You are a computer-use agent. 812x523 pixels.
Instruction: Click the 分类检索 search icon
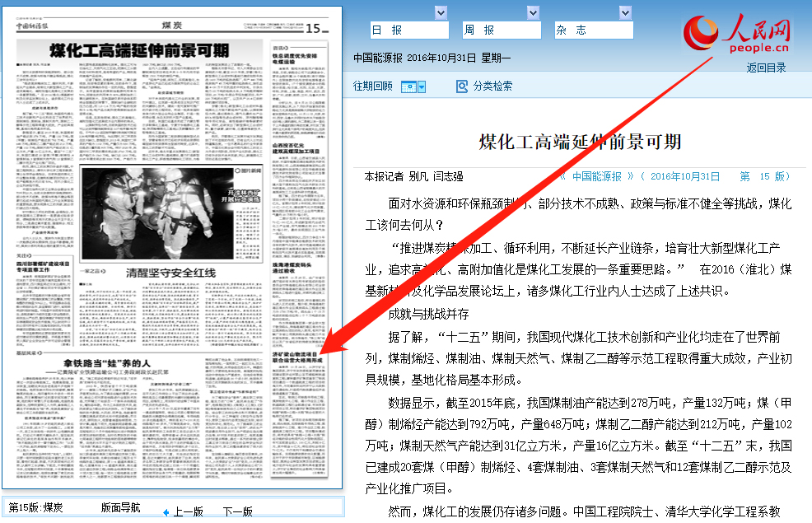[x=461, y=86]
